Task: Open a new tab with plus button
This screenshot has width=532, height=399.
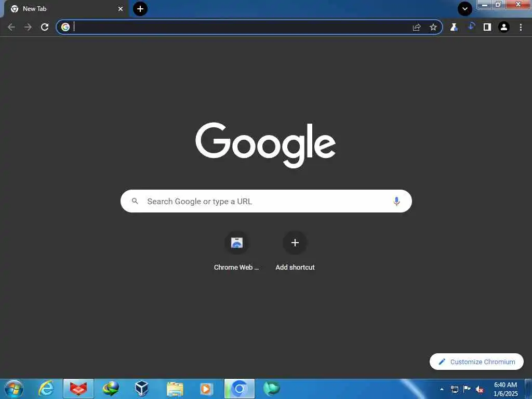Action: click(x=140, y=8)
